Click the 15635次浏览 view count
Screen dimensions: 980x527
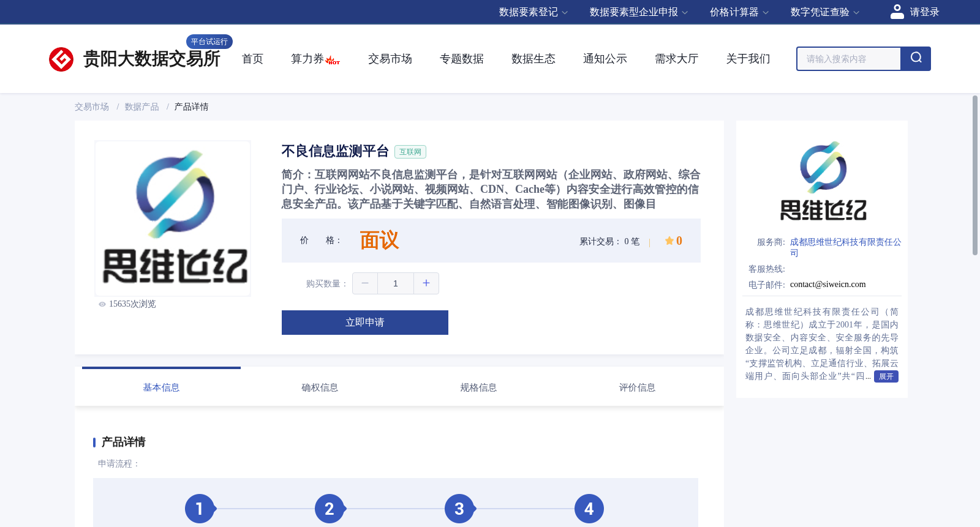point(132,304)
